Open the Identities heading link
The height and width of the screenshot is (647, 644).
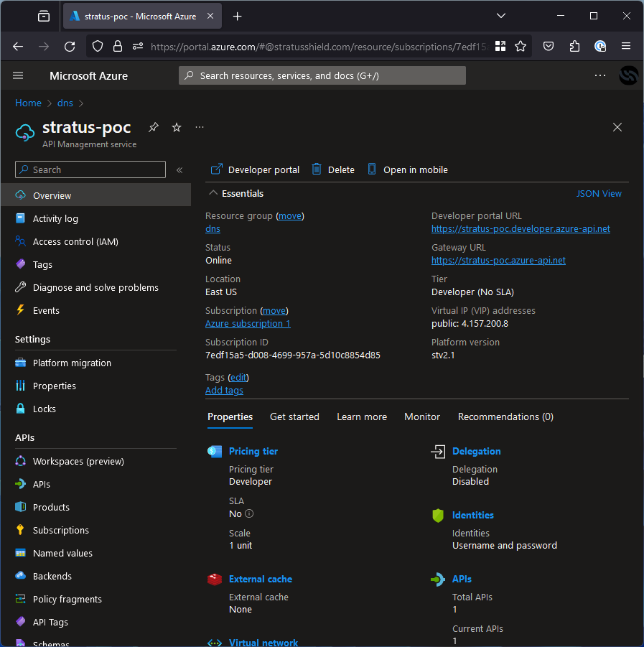pyautogui.click(x=473, y=515)
